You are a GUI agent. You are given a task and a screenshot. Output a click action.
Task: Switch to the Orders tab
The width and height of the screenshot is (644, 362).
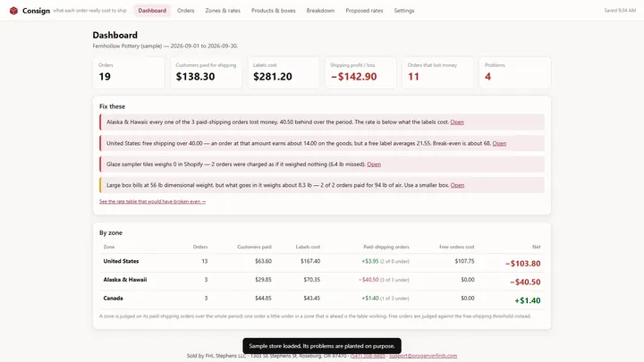pos(186,11)
